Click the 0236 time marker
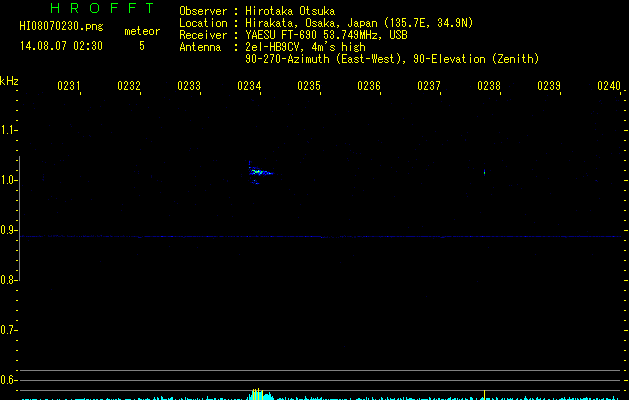The image size is (629, 400). tap(369, 86)
